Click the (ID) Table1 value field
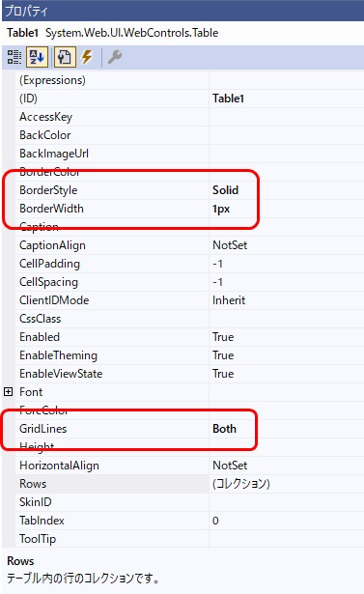The image size is (364, 594). point(287,99)
